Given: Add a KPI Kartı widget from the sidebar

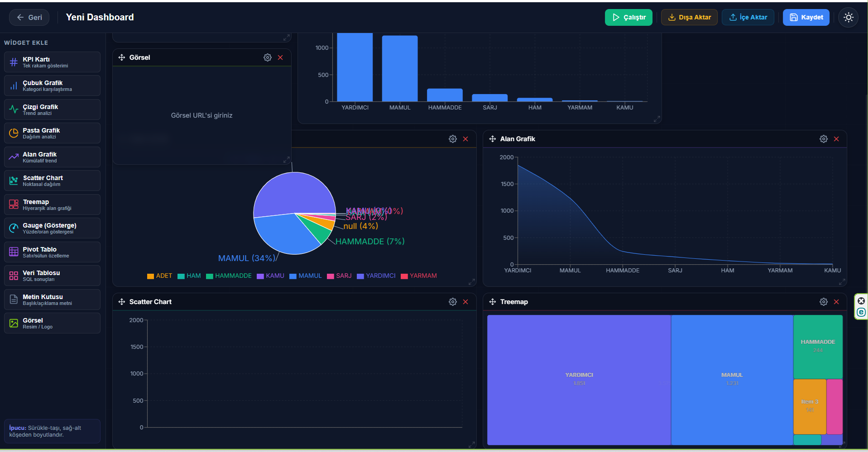Looking at the screenshot, I should 52,62.
